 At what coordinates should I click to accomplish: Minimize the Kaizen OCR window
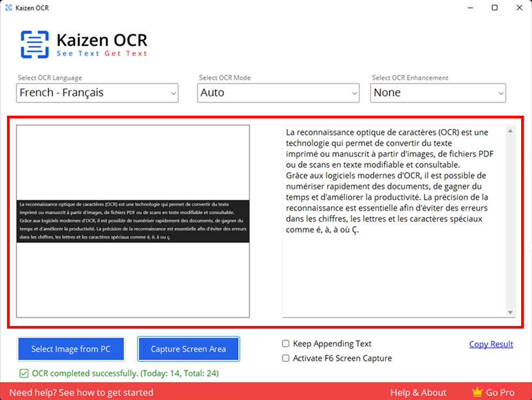pos(470,8)
